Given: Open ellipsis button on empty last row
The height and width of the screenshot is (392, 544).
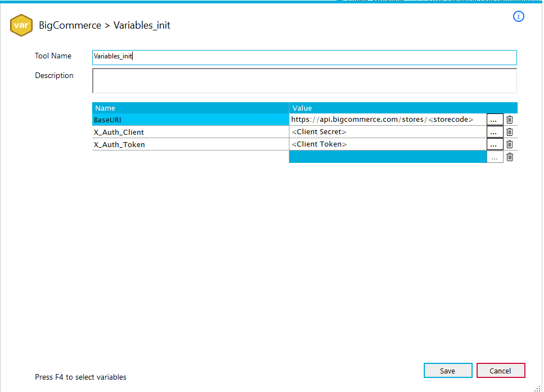Looking at the screenshot, I should pyautogui.click(x=495, y=157).
